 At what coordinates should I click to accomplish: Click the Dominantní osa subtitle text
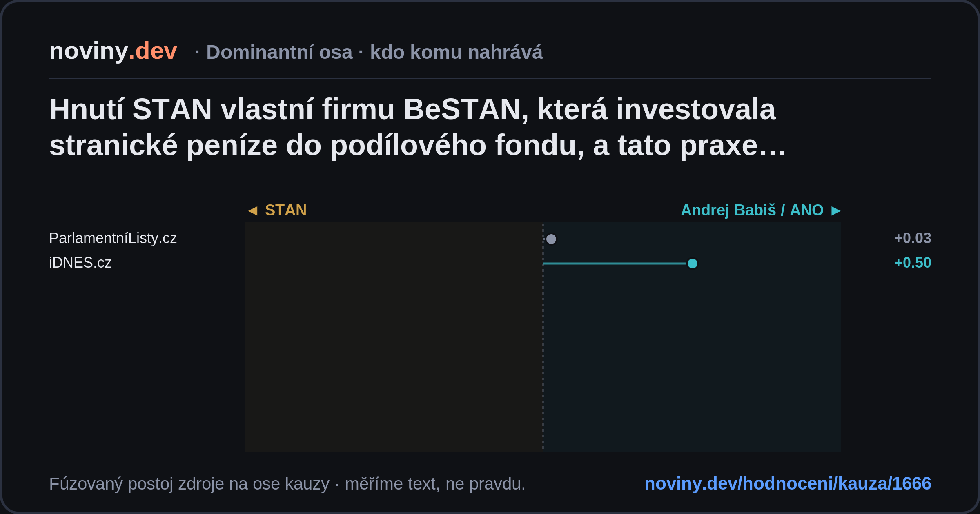point(279,52)
